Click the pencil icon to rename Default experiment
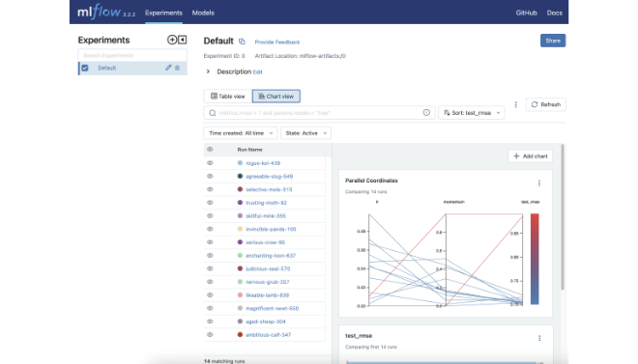This screenshot has width=638, height=364. [168, 68]
